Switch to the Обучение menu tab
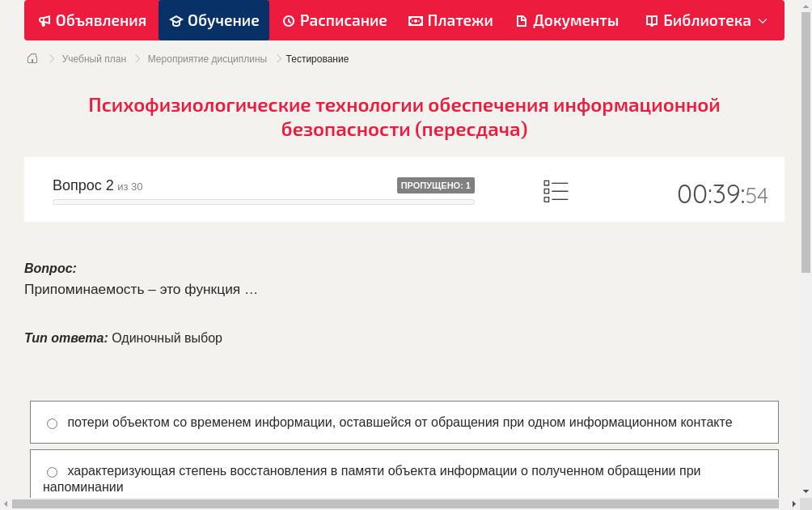Screen dimensions: 812x510 coord(214,20)
